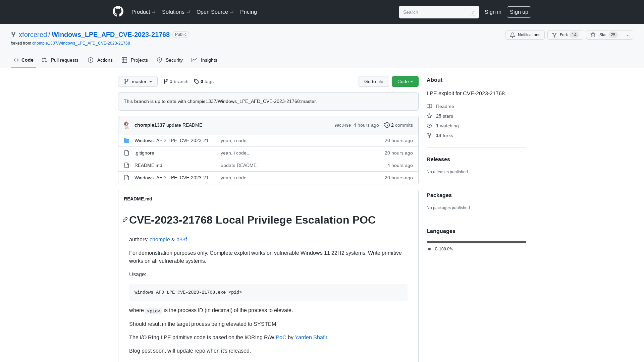This screenshot has height=362, width=644.
Task: Open the PoC link in README
Action: pyautogui.click(x=281, y=338)
